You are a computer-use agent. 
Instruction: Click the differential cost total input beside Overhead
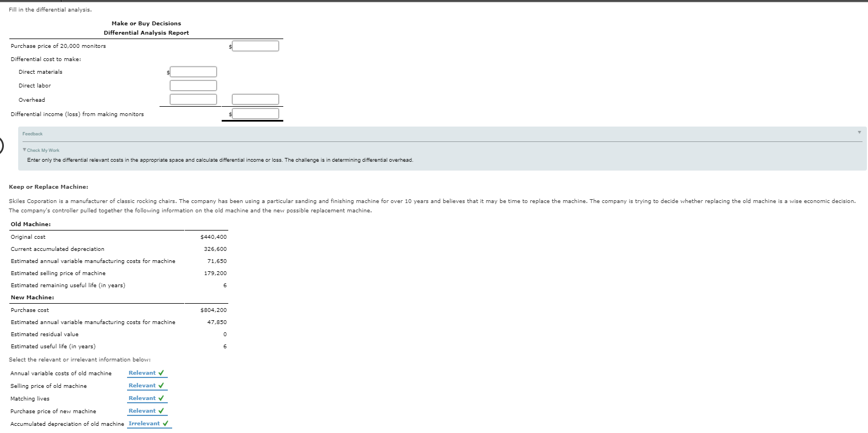coord(255,99)
